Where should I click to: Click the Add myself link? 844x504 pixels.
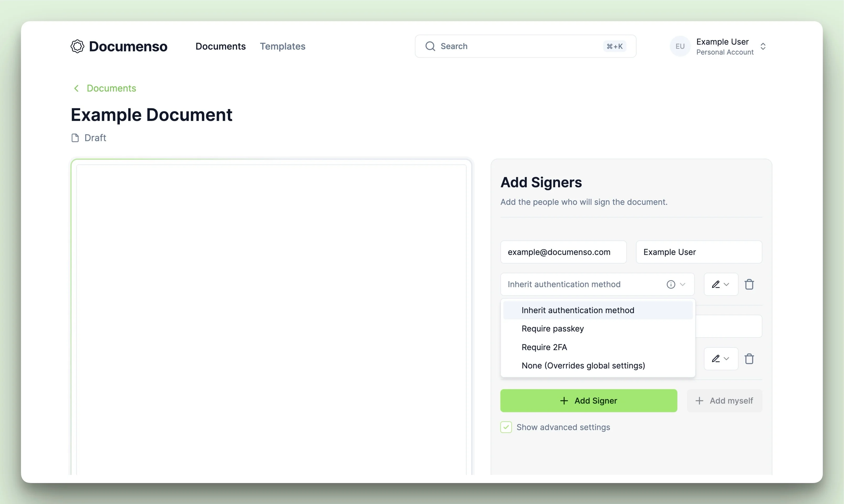[x=724, y=400]
